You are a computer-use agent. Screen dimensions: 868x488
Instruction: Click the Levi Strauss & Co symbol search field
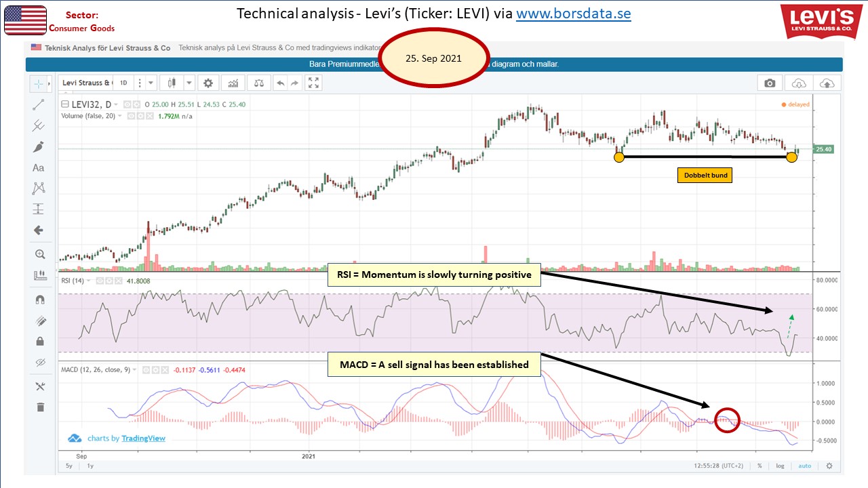click(x=86, y=83)
